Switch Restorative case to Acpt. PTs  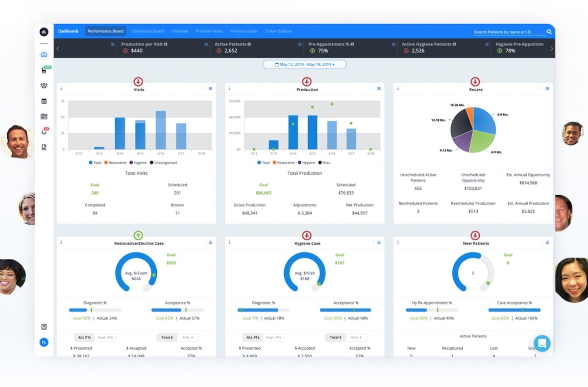[x=105, y=337]
